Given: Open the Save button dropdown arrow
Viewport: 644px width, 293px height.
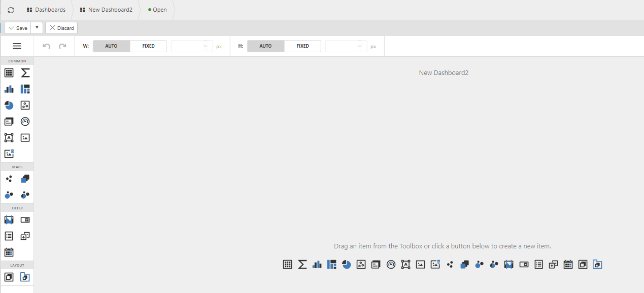Looking at the screenshot, I should point(37,28).
